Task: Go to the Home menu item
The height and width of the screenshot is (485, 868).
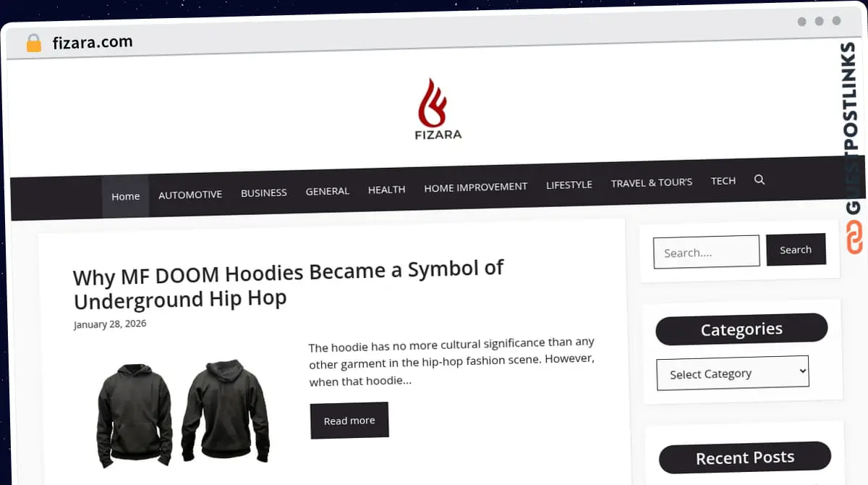Action: tap(125, 196)
